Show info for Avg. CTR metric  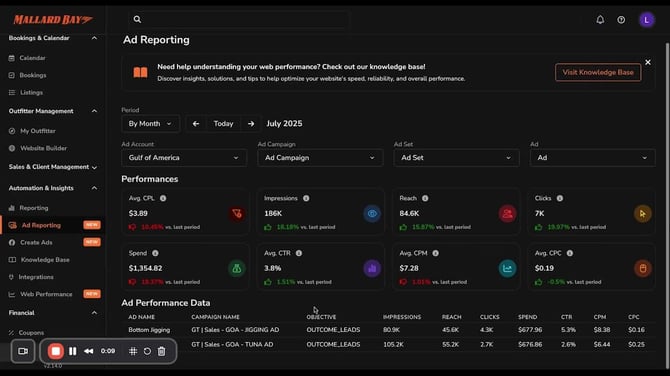(299, 253)
